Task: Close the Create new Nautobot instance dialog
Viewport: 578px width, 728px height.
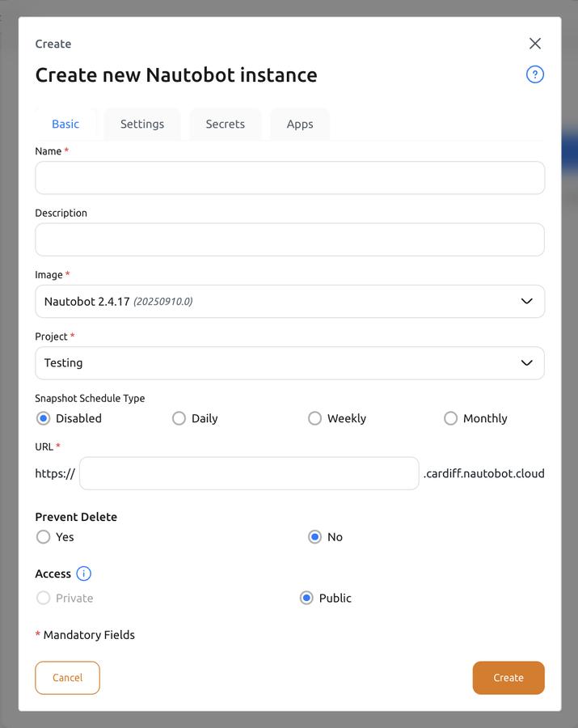Action: point(534,43)
